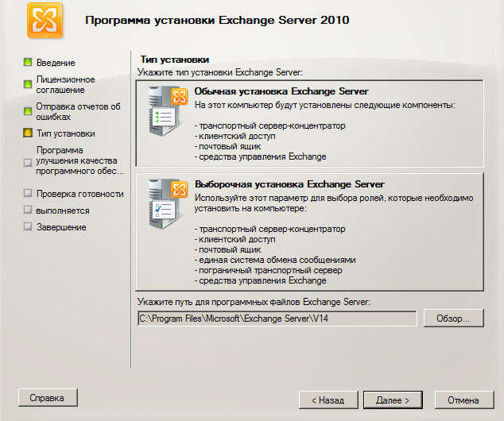Click the window title Программа установки Exchange Server 2010

tap(217, 20)
